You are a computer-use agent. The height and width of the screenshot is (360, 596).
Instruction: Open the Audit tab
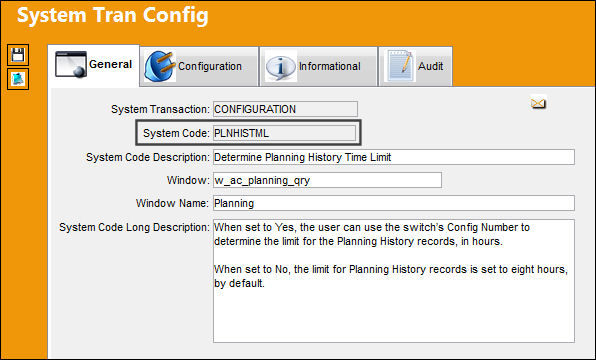coord(415,67)
